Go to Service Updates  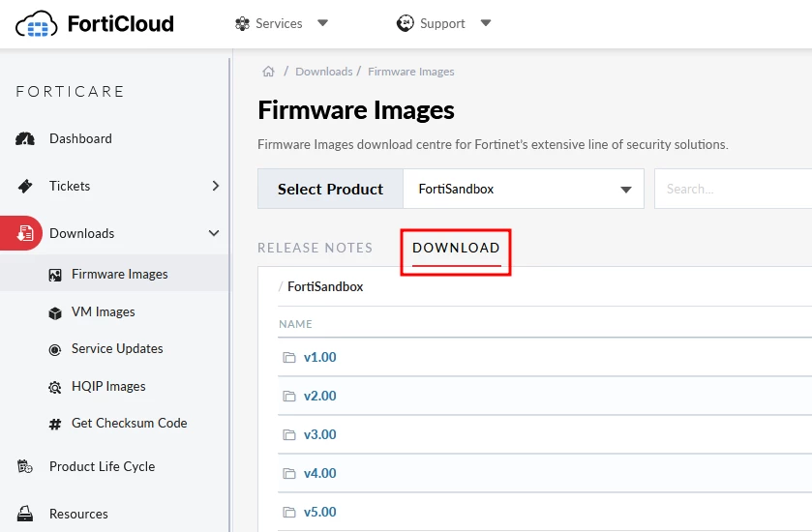[x=117, y=349]
